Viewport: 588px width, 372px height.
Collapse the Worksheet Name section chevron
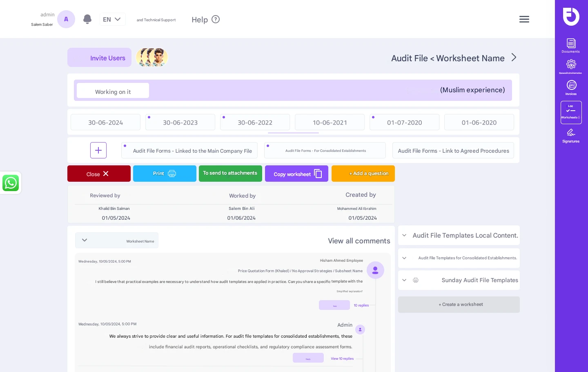[85, 240]
